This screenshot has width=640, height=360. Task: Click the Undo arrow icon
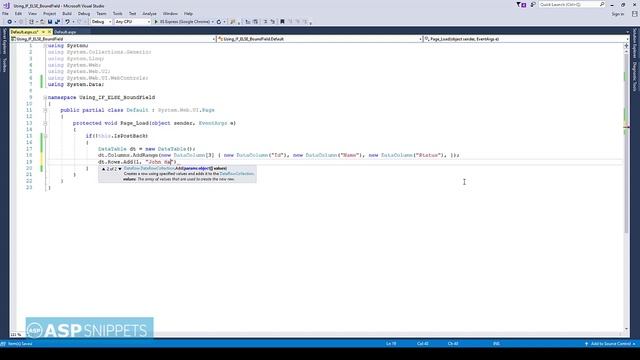[67, 22]
